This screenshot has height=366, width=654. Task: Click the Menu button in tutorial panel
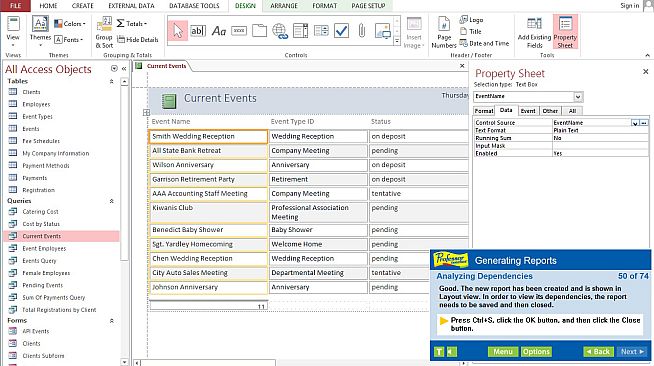coord(503,352)
